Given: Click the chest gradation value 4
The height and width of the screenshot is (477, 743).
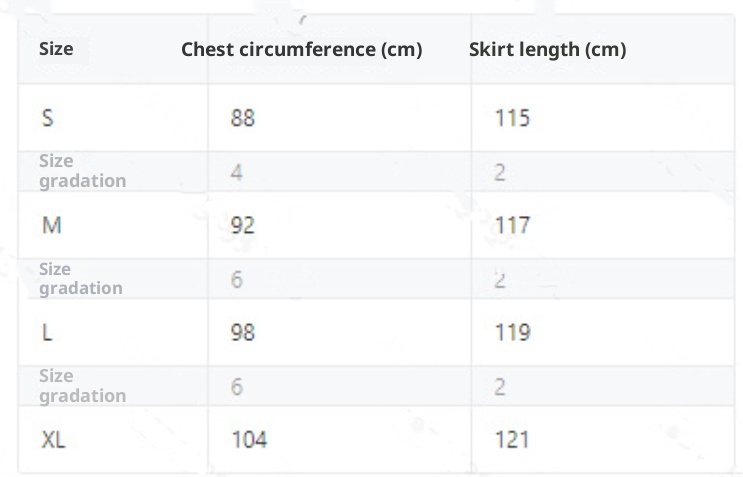Looking at the screenshot, I should pos(236,172).
